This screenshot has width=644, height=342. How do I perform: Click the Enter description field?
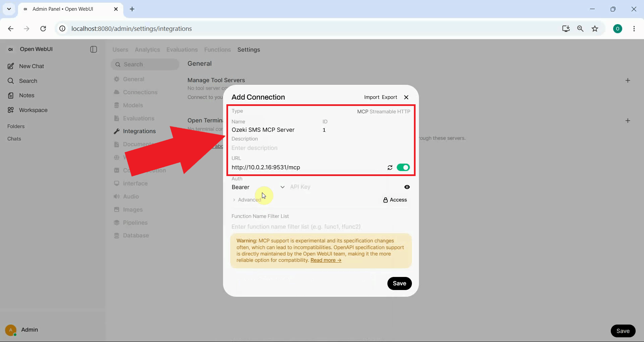coord(321,148)
